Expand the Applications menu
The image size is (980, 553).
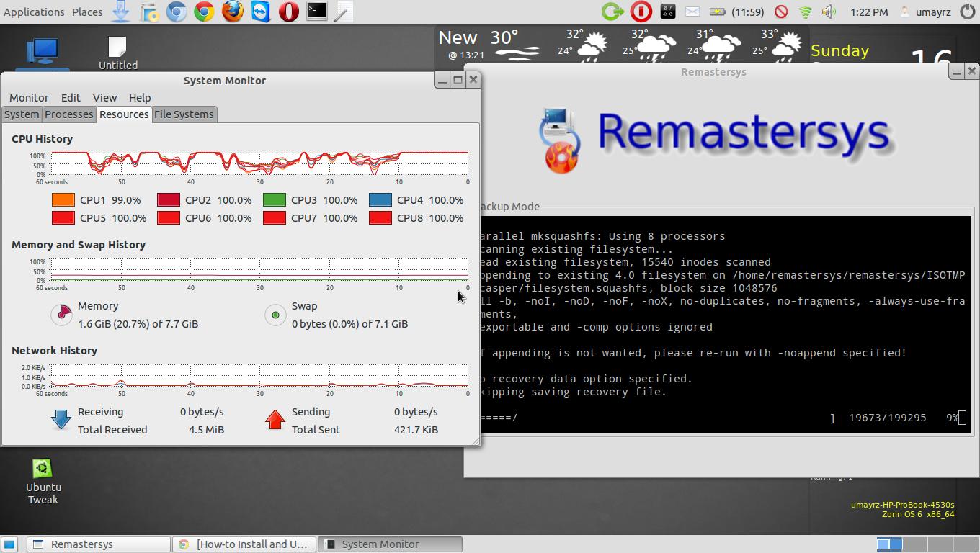pyautogui.click(x=34, y=12)
